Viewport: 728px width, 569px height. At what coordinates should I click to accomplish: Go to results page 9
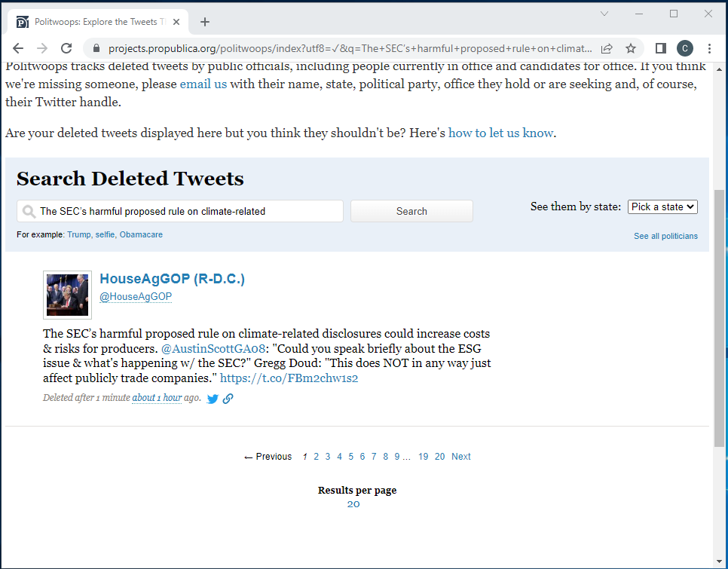point(397,457)
